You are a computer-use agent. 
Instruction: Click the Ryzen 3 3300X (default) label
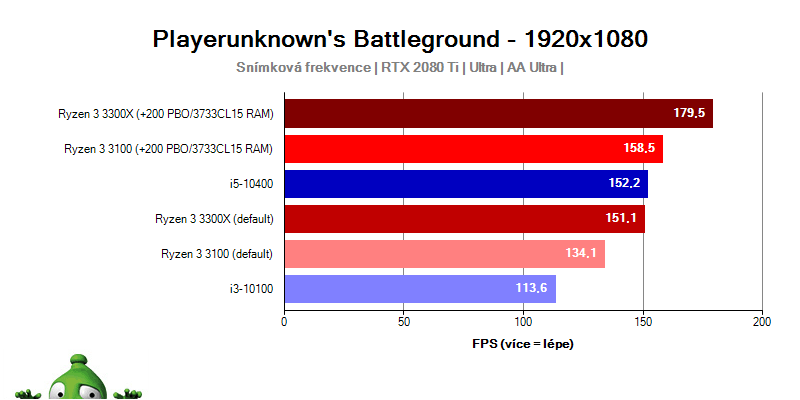click(x=215, y=219)
